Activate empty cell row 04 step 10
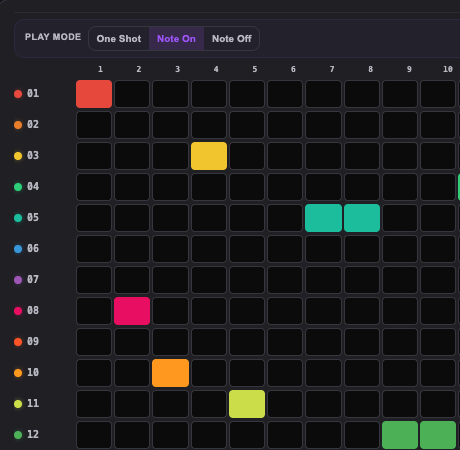460x450 pixels. (x=438, y=187)
